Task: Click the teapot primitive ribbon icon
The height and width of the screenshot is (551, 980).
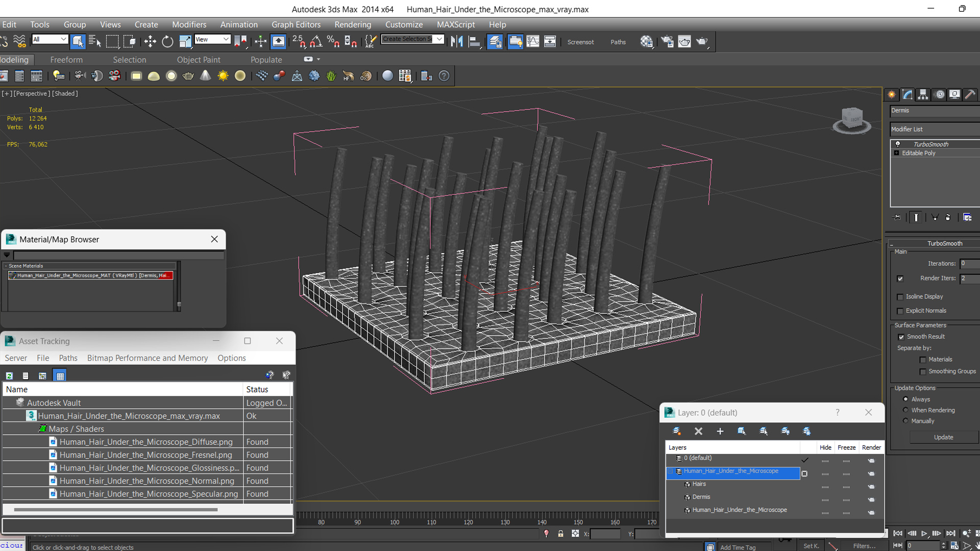Action: 188,76
